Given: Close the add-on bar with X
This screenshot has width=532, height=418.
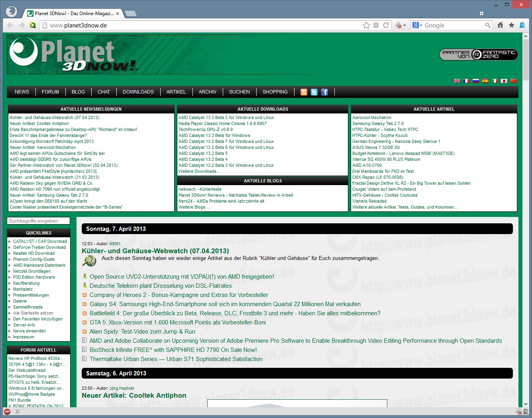Looking at the screenshot, I should pyautogui.click(x=18, y=412).
